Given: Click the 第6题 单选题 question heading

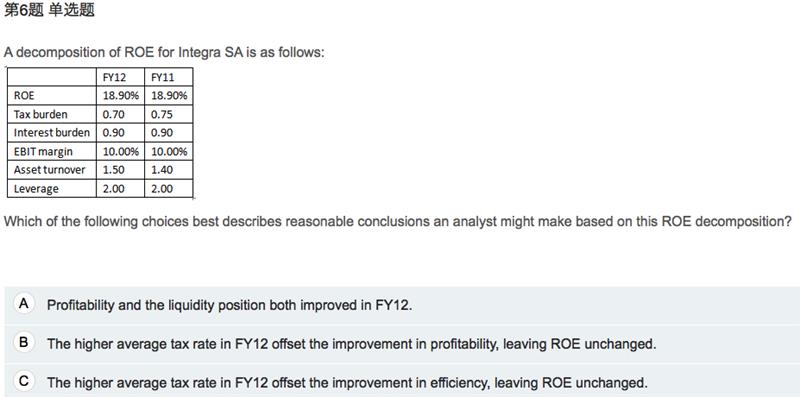Looking at the screenshot, I should [49, 11].
